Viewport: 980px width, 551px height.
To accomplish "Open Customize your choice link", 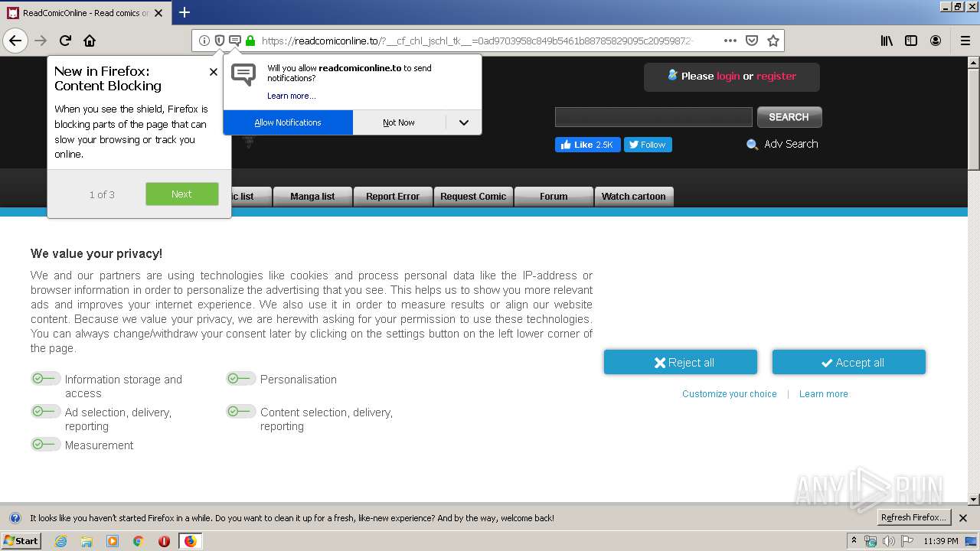I will click(x=730, y=394).
